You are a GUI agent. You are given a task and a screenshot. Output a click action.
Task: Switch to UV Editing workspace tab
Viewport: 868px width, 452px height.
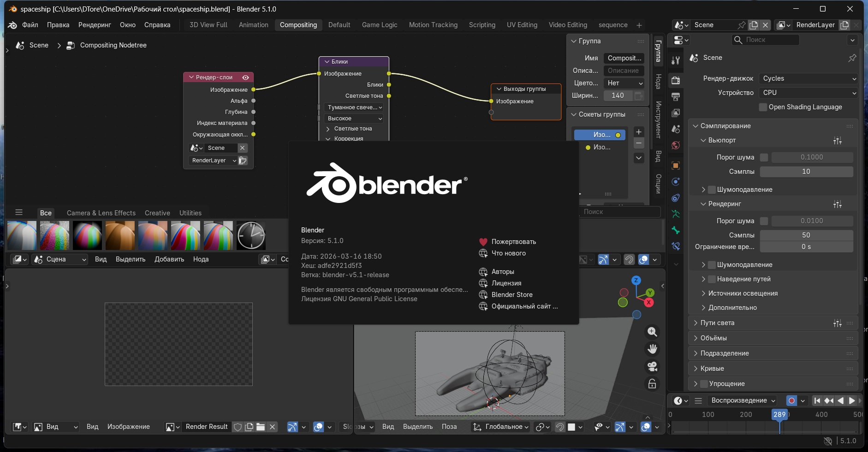[522, 25]
